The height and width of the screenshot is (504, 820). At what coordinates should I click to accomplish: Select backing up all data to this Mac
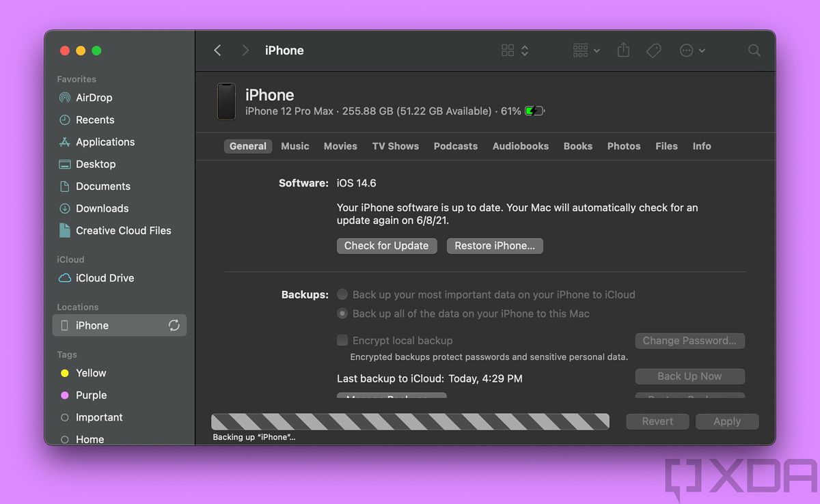pyautogui.click(x=342, y=313)
